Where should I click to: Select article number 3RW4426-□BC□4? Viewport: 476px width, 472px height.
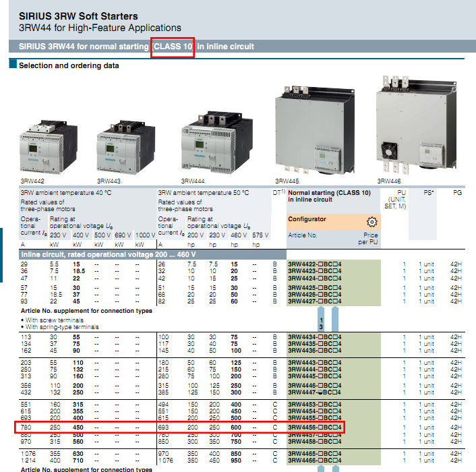[x=314, y=295]
